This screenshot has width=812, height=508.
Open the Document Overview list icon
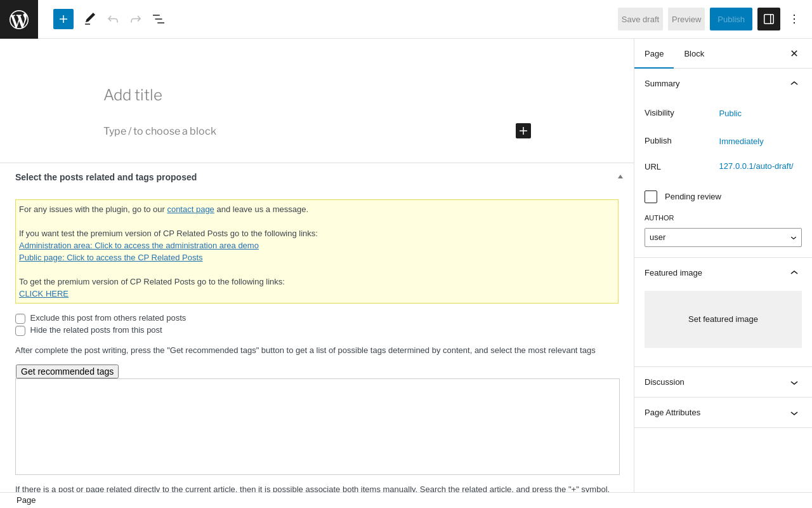tap(159, 19)
